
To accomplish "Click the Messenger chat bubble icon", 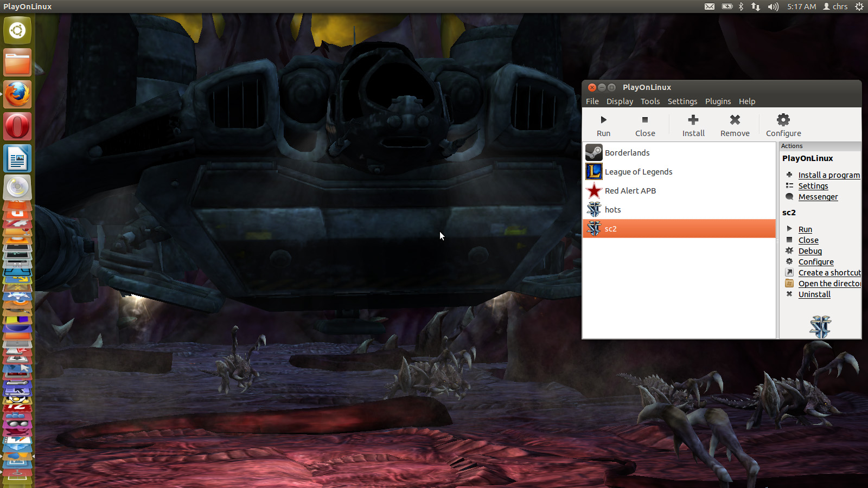I will pyautogui.click(x=789, y=196).
